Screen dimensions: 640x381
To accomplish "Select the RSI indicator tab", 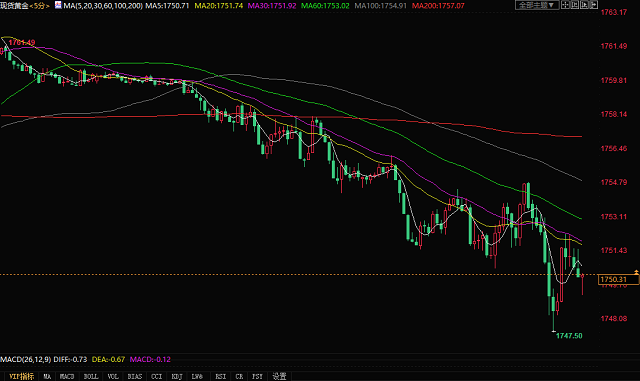I will click(221, 377).
